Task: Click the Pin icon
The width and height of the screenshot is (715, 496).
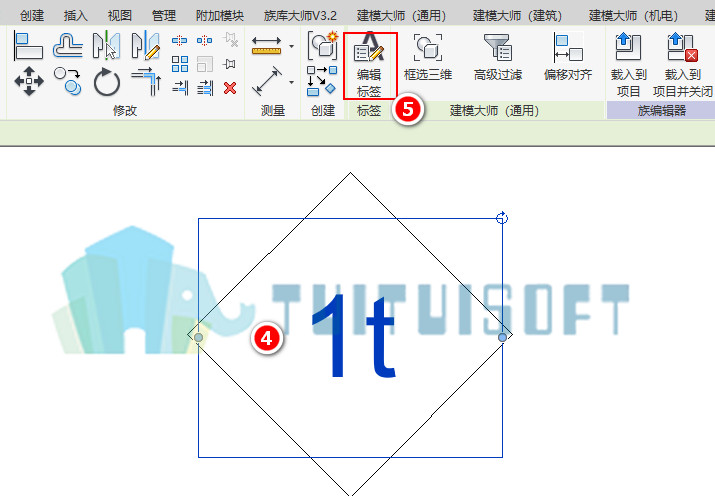Action: point(229,64)
